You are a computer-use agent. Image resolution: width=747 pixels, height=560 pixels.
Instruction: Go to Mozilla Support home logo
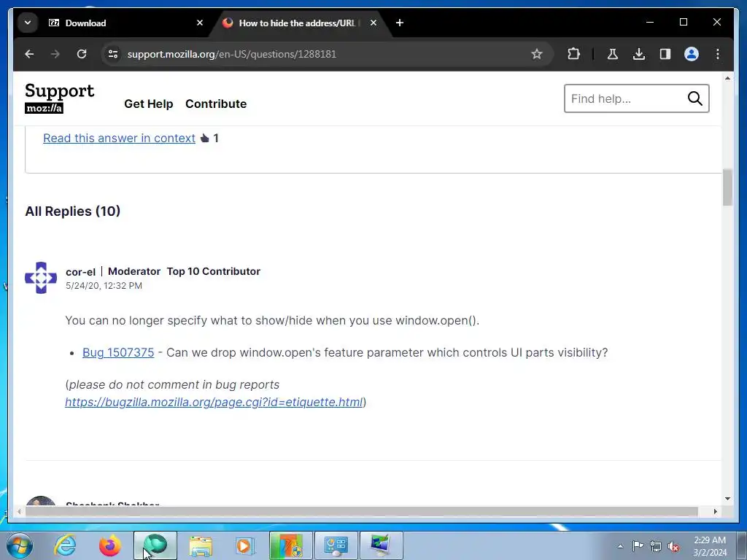click(x=60, y=98)
